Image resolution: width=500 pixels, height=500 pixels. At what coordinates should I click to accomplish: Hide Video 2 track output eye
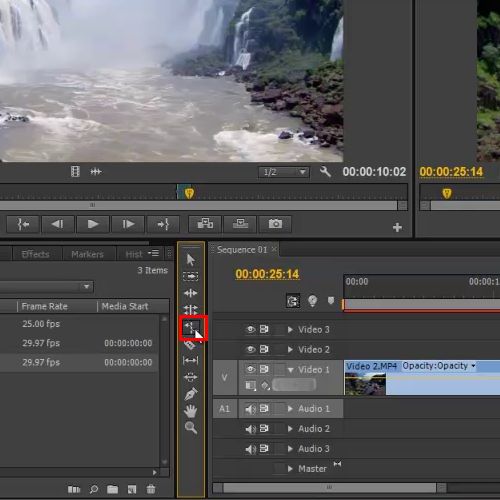point(250,349)
